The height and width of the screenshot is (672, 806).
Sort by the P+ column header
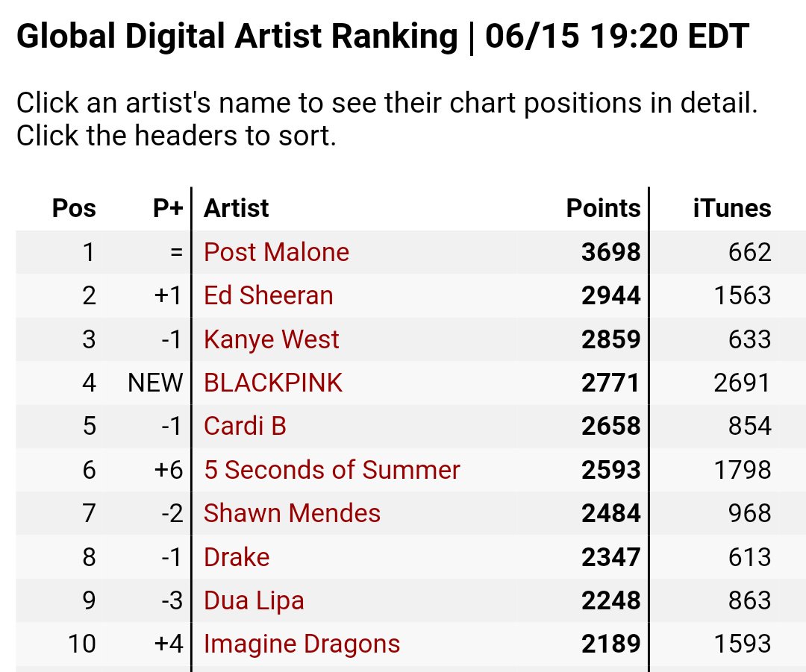coord(168,208)
